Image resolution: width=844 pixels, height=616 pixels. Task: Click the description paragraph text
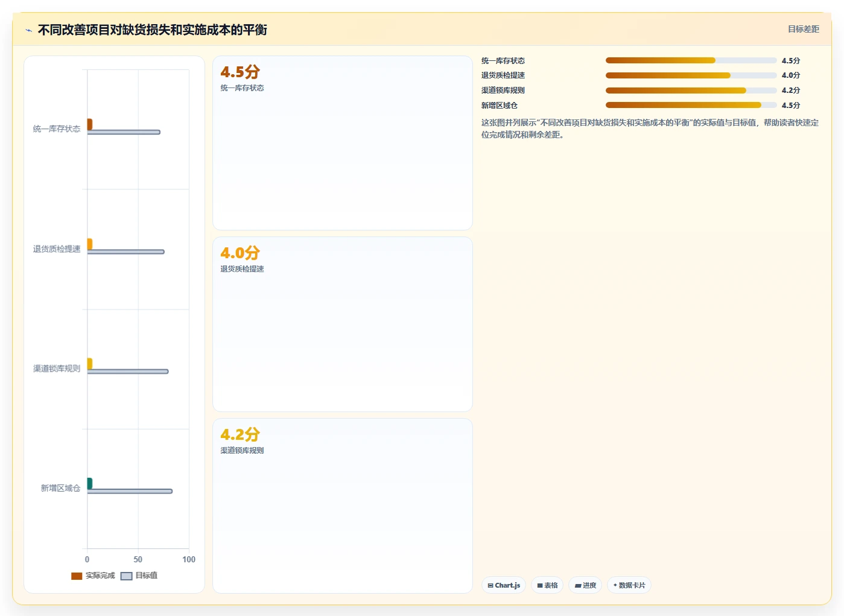(x=650, y=129)
